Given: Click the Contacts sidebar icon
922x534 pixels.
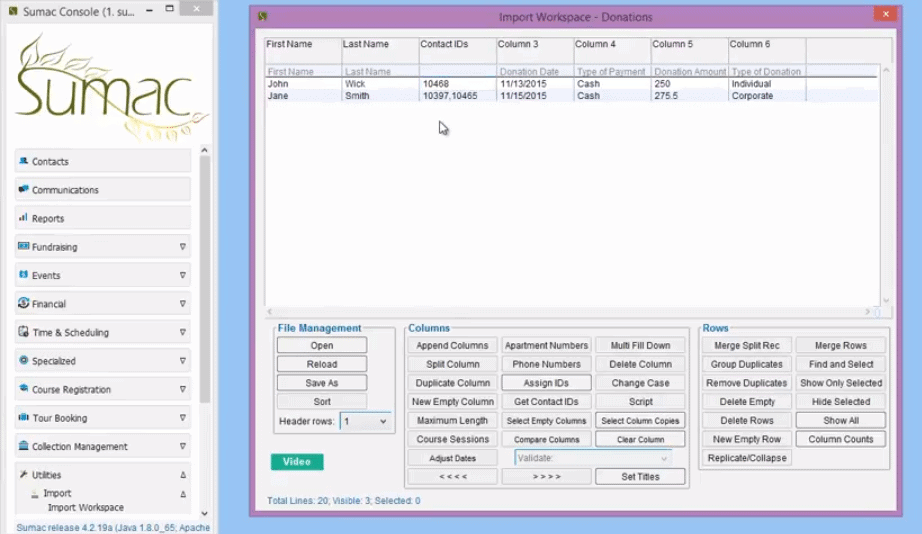Looking at the screenshot, I should [24, 161].
